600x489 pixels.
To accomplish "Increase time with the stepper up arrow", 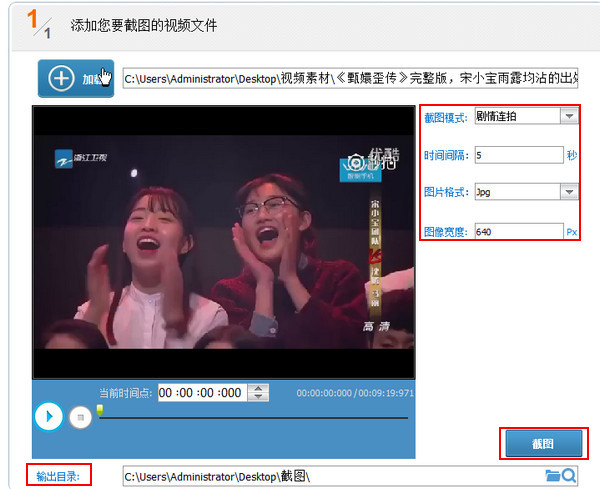I will click(259, 388).
